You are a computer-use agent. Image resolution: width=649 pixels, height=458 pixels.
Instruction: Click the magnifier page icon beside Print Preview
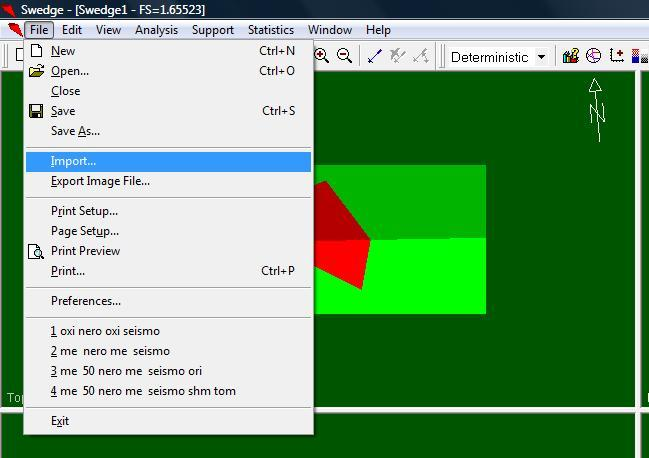coord(36,251)
